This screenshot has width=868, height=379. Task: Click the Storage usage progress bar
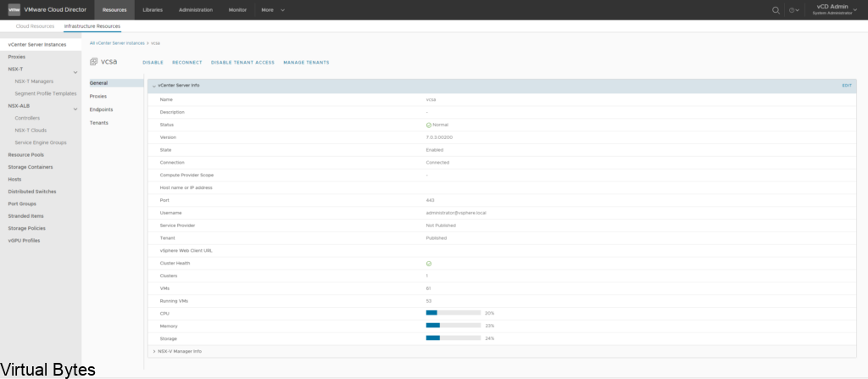pos(453,338)
